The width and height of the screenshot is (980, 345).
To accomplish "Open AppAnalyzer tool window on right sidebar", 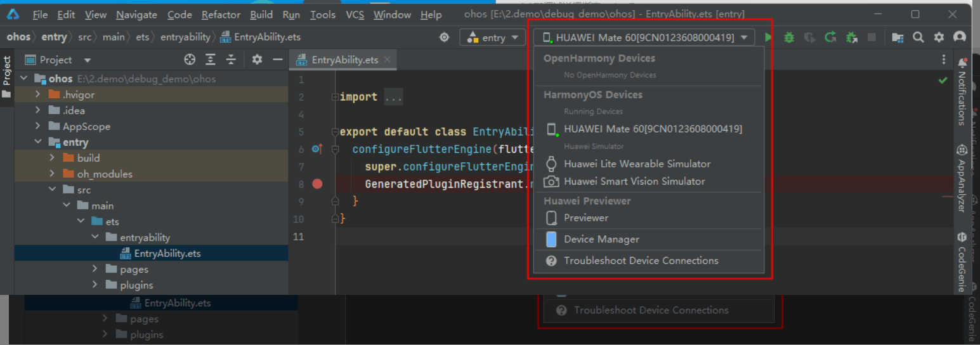I will tap(963, 178).
